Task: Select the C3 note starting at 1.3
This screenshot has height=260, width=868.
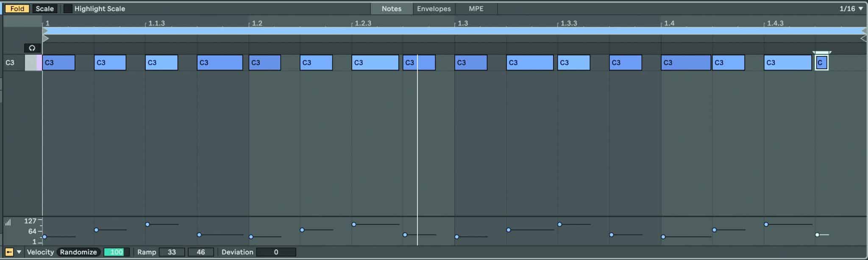Action: click(471, 62)
